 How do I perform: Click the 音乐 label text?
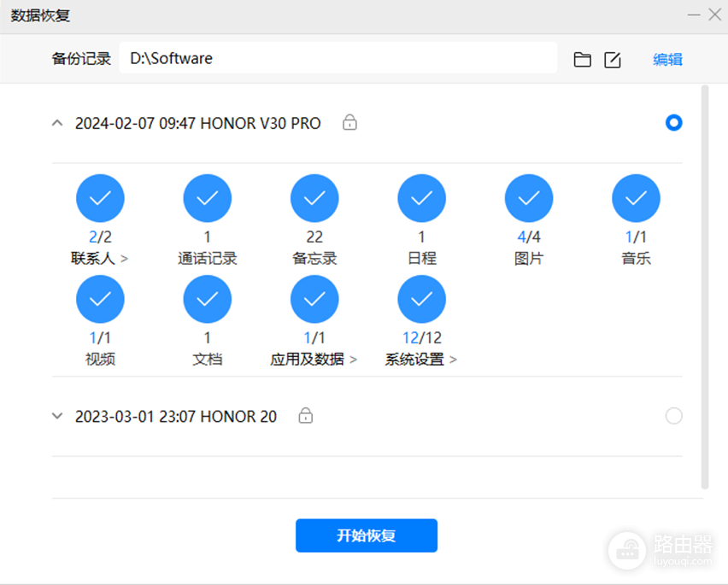coord(636,259)
